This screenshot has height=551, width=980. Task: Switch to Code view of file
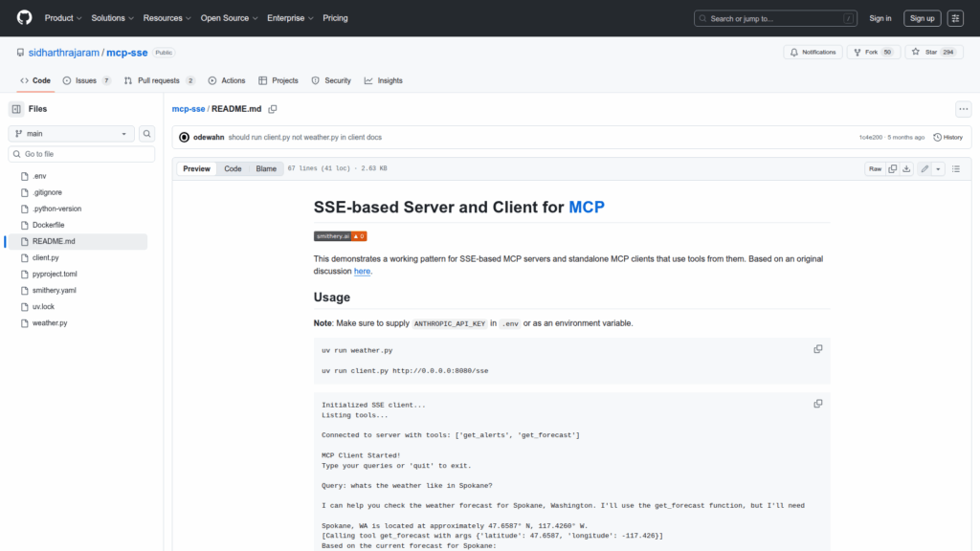point(233,169)
